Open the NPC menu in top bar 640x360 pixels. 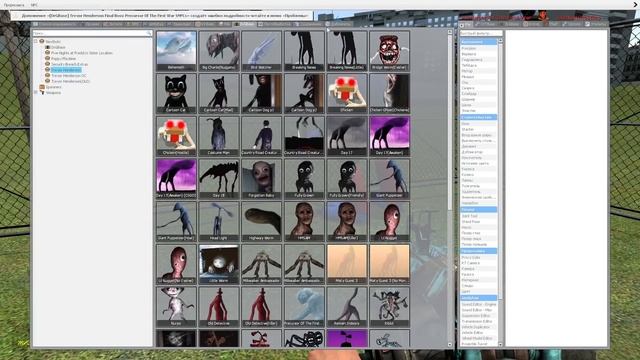pyautogui.click(x=34, y=5)
